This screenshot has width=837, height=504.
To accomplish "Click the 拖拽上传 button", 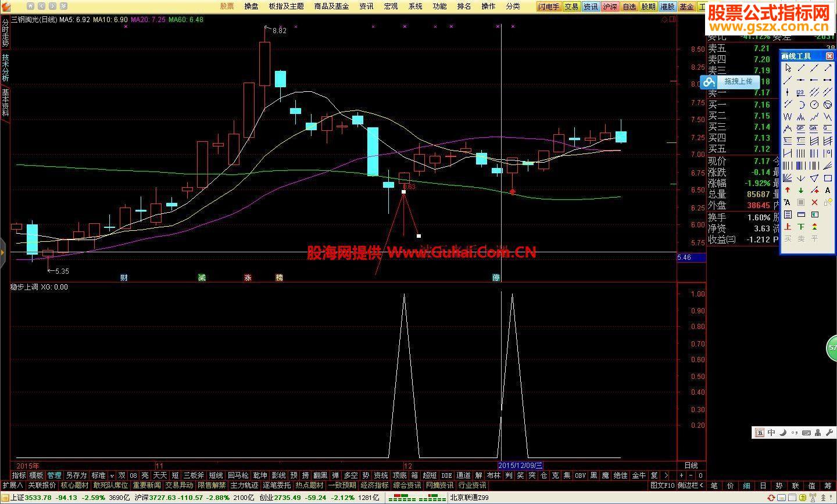I will pyautogui.click(x=738, y=82).
